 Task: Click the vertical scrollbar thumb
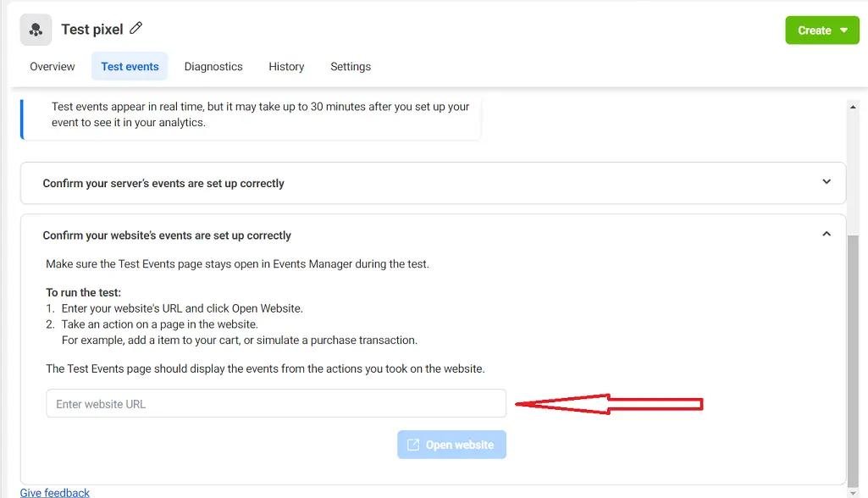[853, 360]
